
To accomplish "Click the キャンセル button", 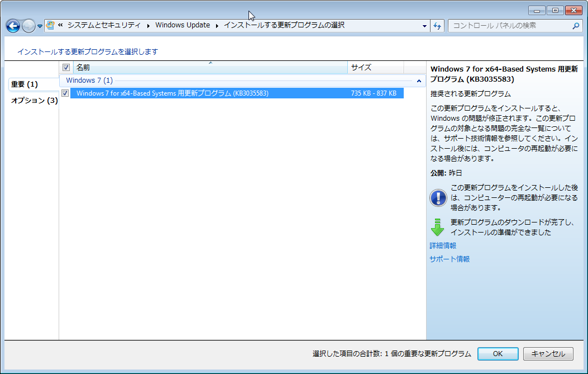I will (548, 354).
